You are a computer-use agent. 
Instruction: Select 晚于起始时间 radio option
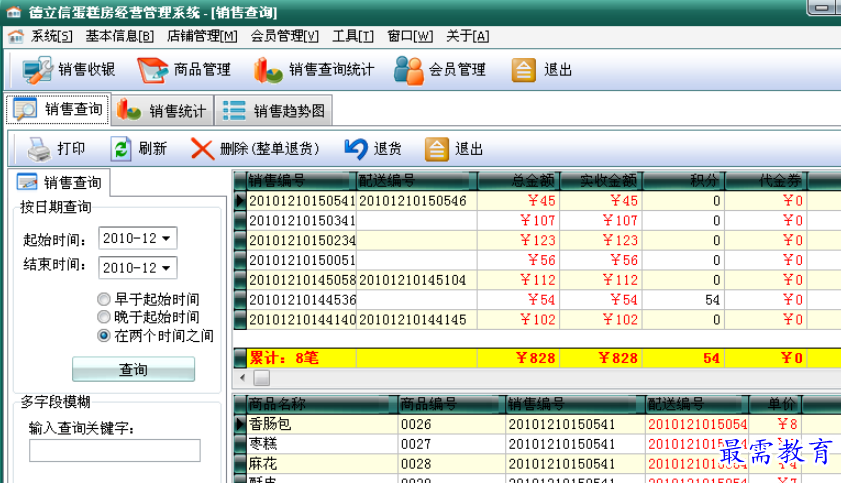coord(104,317)
